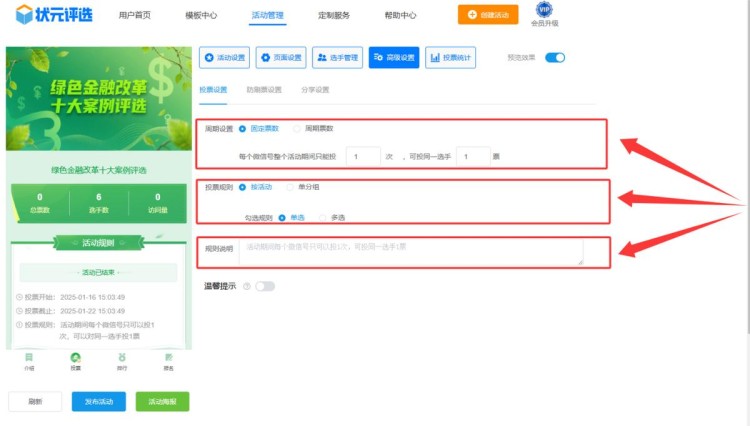Enable the 温馨提示 switch

pos(265,286)
